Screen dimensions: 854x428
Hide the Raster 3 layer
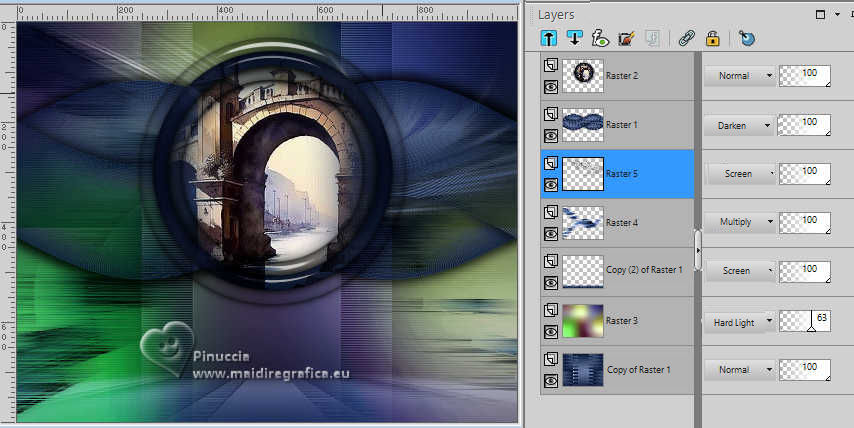pyautogui.click(x=551, y=332)
